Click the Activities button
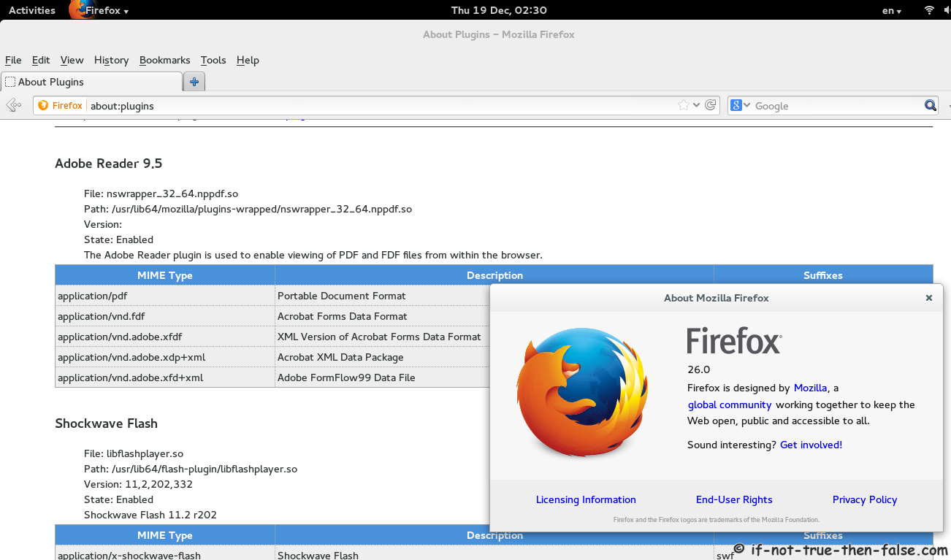Viewport: 951px width, 560px height. tap(32, 10)
